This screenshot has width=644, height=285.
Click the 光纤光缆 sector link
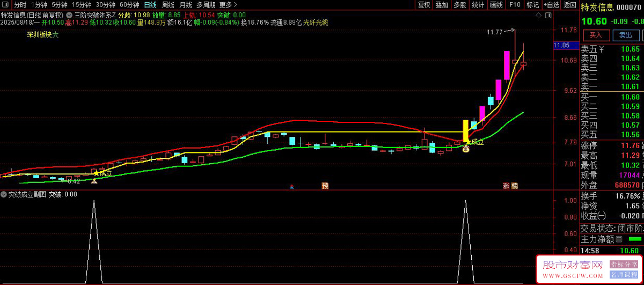coord(316,23)
